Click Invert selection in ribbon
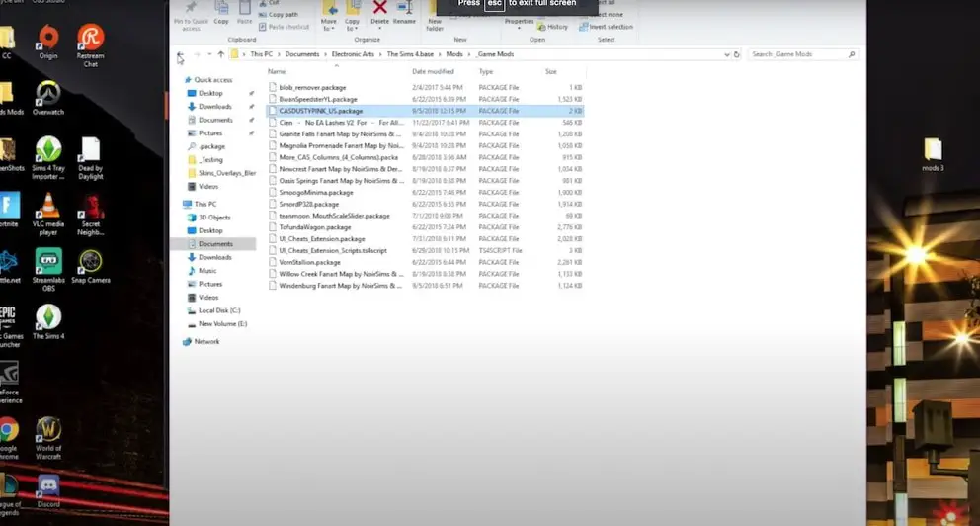This screenshot has height=526, width=980. (x=606, y=27)
